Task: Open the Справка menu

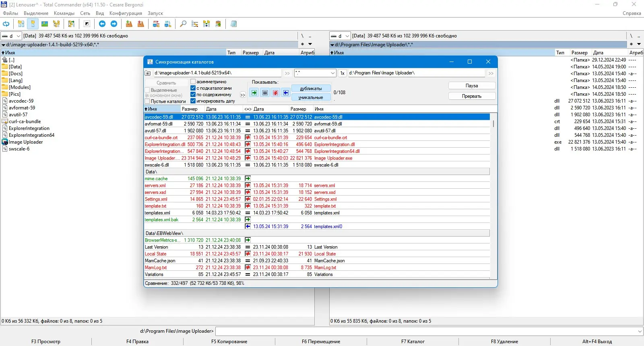Action: click(x=632, y=13)
